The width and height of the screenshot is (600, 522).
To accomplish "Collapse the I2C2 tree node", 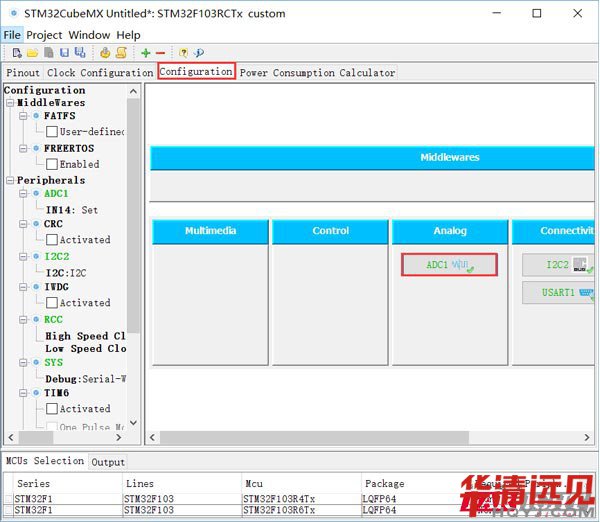I will [x=23, y=256].
